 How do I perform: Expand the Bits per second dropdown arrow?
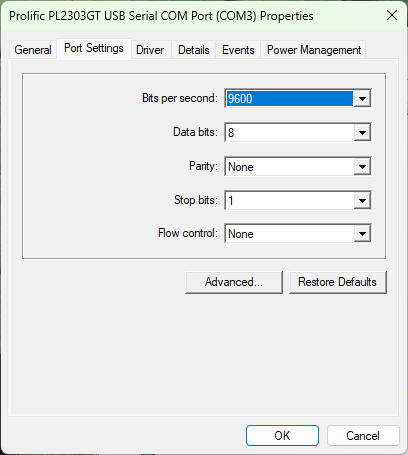(362, 99)
